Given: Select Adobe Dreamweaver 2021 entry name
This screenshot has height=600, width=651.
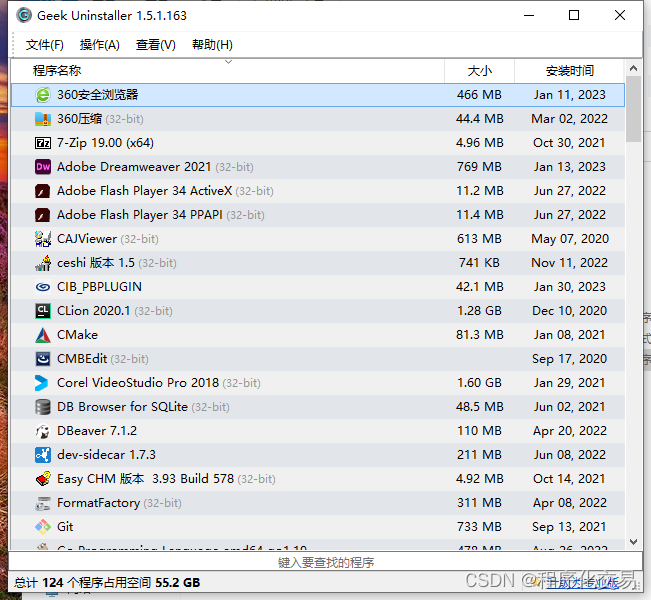Looking at the screenshot, I should (x=134, y=167).
